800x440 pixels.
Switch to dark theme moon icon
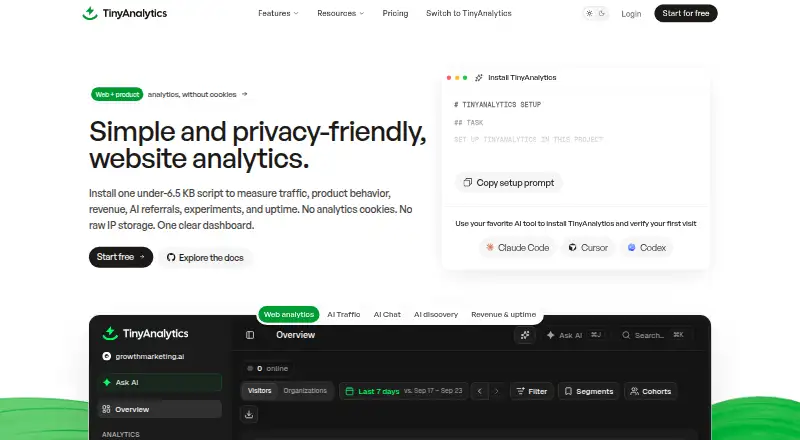coord(602,13)
